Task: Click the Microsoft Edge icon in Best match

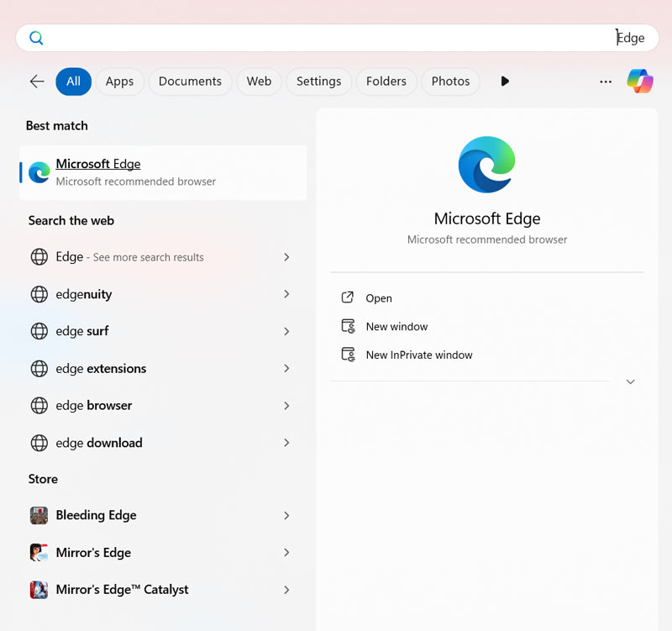Action: point(39,172)
